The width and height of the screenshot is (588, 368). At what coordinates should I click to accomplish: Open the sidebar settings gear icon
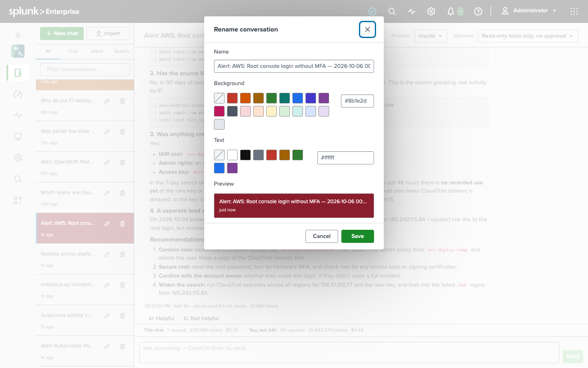(18, 158)
